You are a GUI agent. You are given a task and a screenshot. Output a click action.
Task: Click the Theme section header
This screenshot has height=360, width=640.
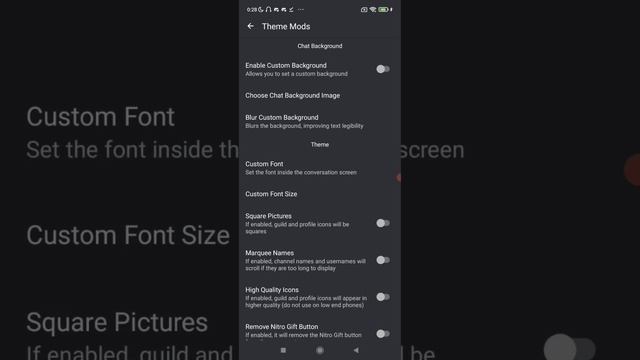pyautogui.click(x=320, y=144)
